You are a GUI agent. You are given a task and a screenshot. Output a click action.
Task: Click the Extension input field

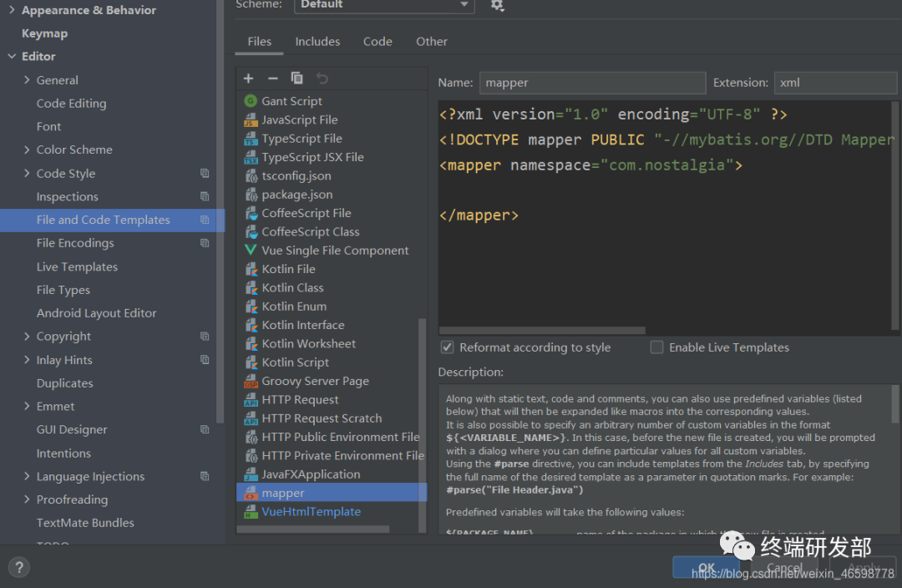835,83
